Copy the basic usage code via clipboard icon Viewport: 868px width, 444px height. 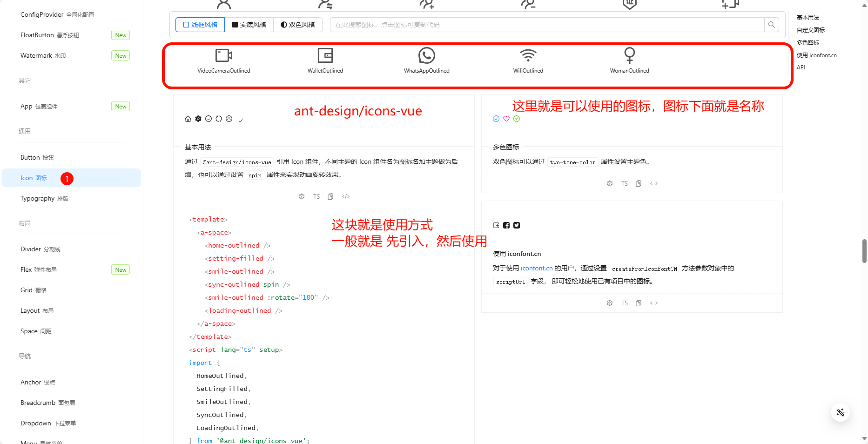pos(330,196)
